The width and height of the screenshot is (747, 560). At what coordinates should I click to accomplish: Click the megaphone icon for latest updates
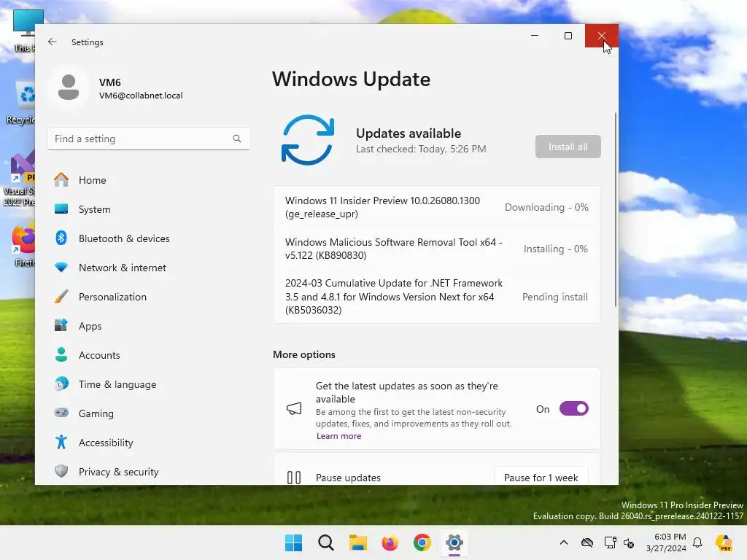294,408
